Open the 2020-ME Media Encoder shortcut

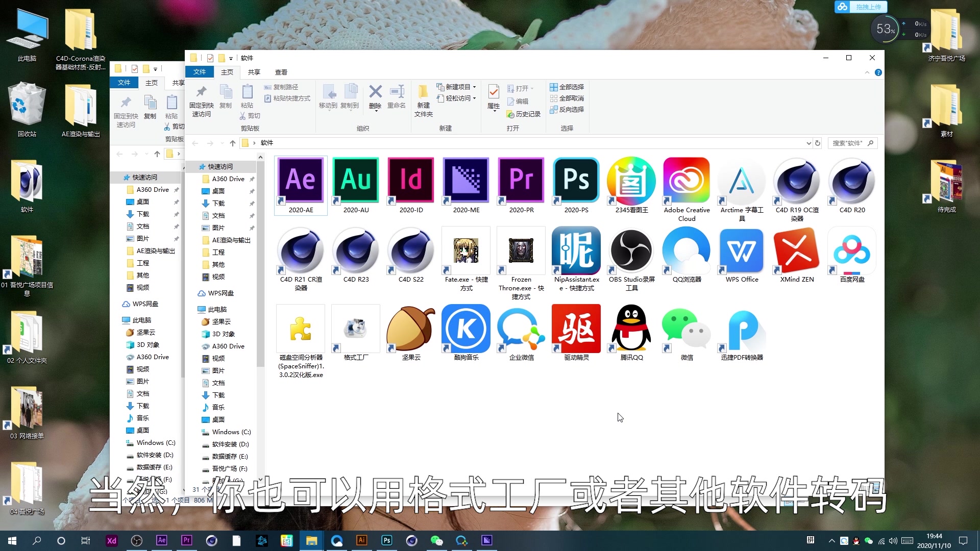pos(466,186)
